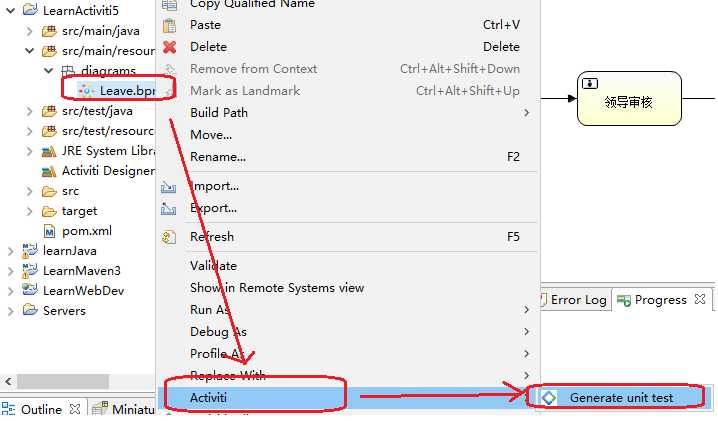Click the Paste clipboard icon
Viewport: 718px width, 421px height.
click(x=169, y=25)
